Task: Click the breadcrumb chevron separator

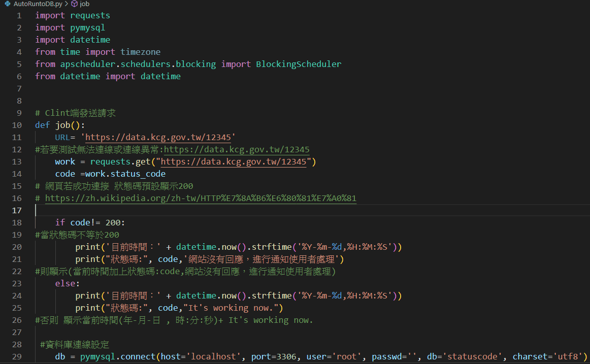Action: [x=67, y=4]
